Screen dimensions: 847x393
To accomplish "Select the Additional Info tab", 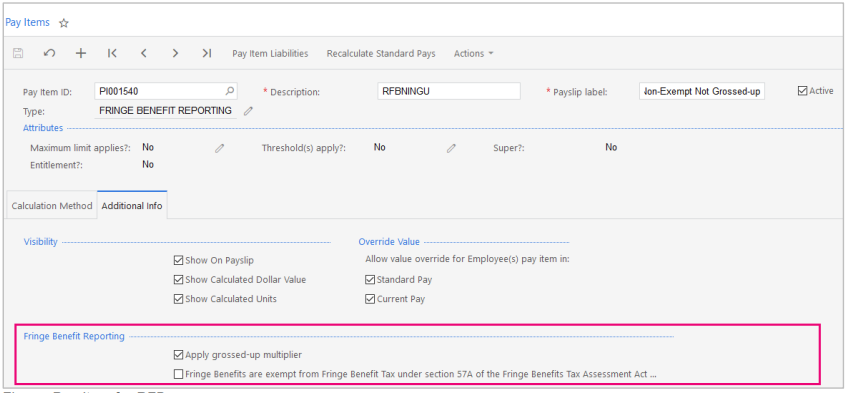I will [132, 206].
